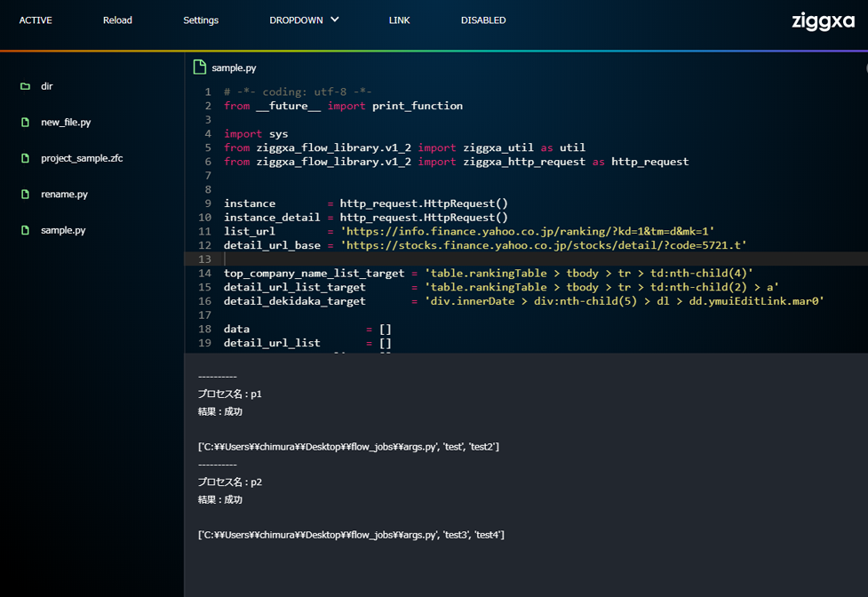The image size is (868, 597).
Task: Click the dir folder icon
Action: 25,86
